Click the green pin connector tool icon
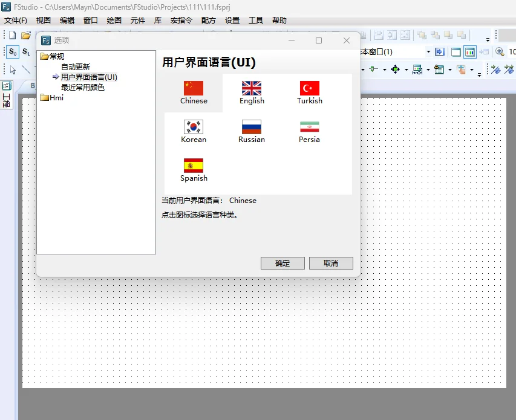Screen dimensions: 516x420 (373, 69)
